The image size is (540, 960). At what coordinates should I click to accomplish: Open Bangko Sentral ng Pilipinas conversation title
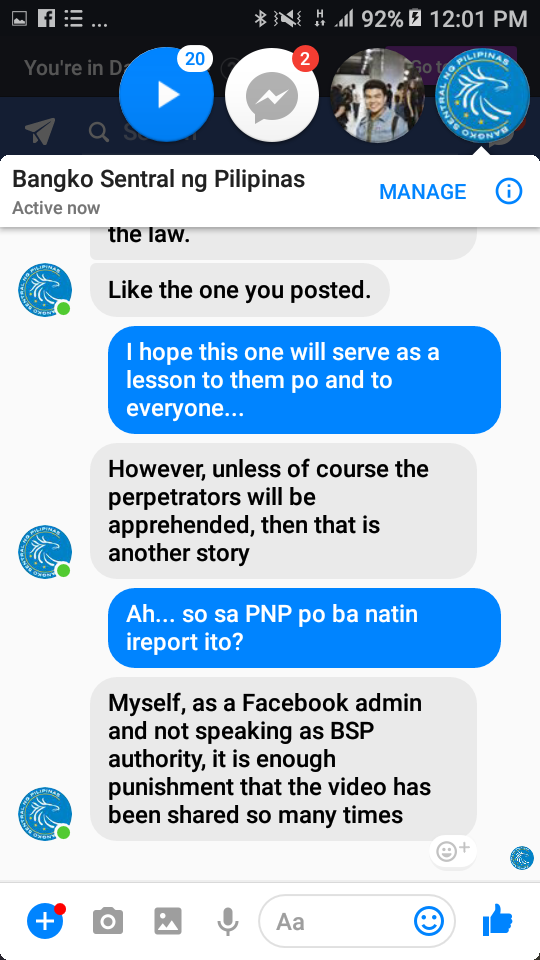(159, 179)
